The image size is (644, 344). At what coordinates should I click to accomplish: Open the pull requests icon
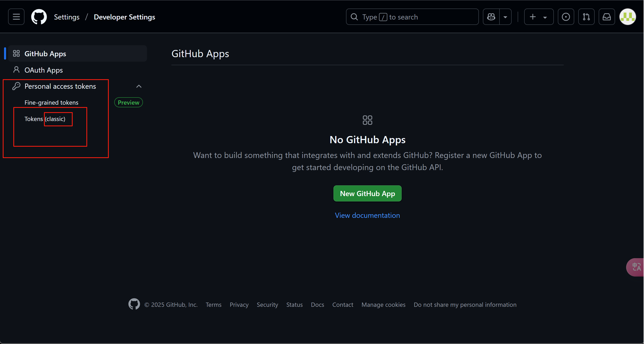click(586, 17)
